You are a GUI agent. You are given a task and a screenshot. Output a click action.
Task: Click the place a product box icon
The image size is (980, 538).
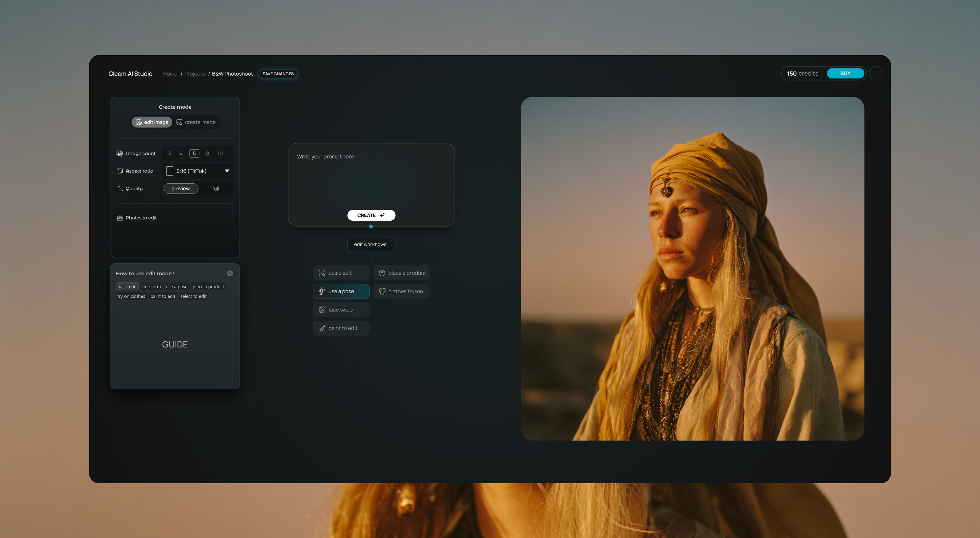click(x=382, y=273)
